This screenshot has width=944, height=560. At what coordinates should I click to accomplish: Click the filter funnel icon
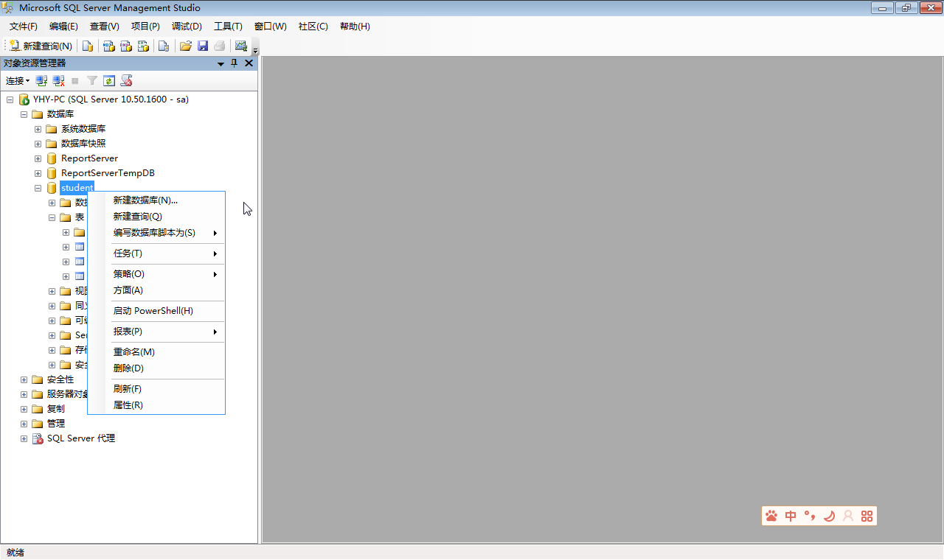pyautogui.click(x=92, y=81)
